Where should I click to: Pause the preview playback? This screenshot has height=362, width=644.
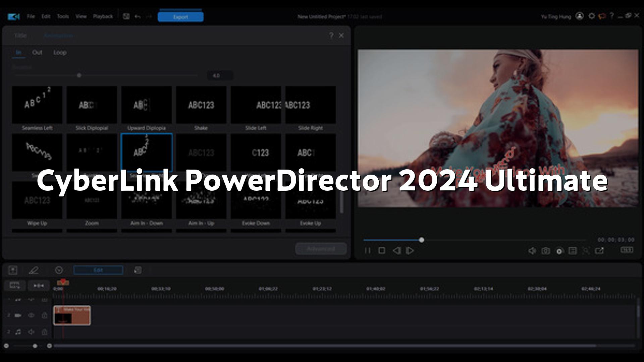pyautogui.click(x=368, y=251)
